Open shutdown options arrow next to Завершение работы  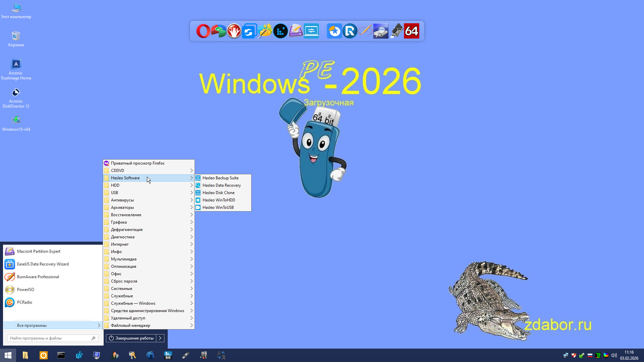[x=160, y=338]
